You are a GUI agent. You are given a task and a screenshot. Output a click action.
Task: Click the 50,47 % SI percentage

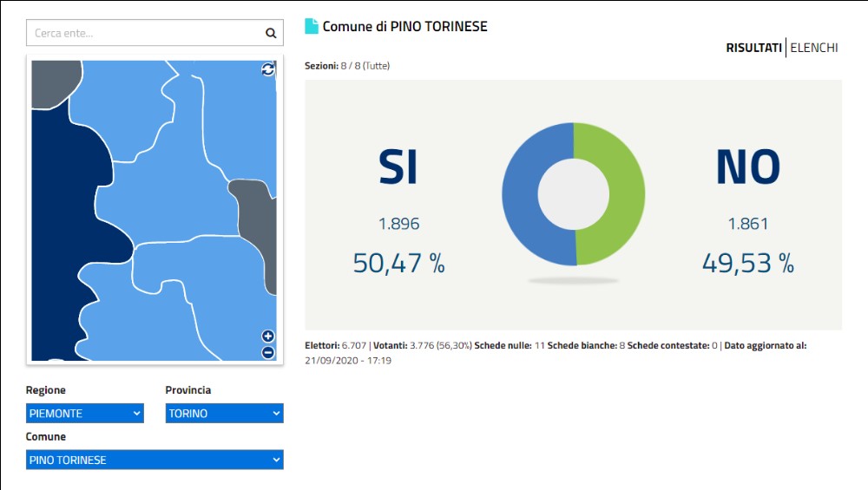398,263
